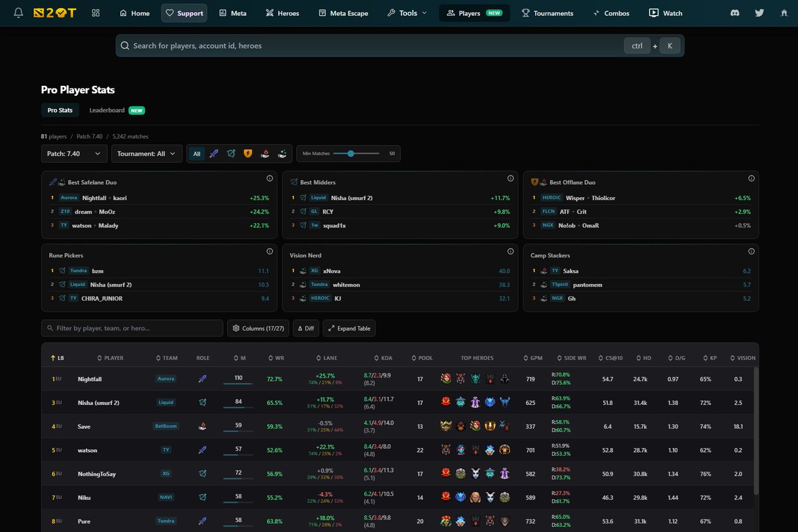
Task: Adjust the Min Matches slider handle
Action: (350, 154)
